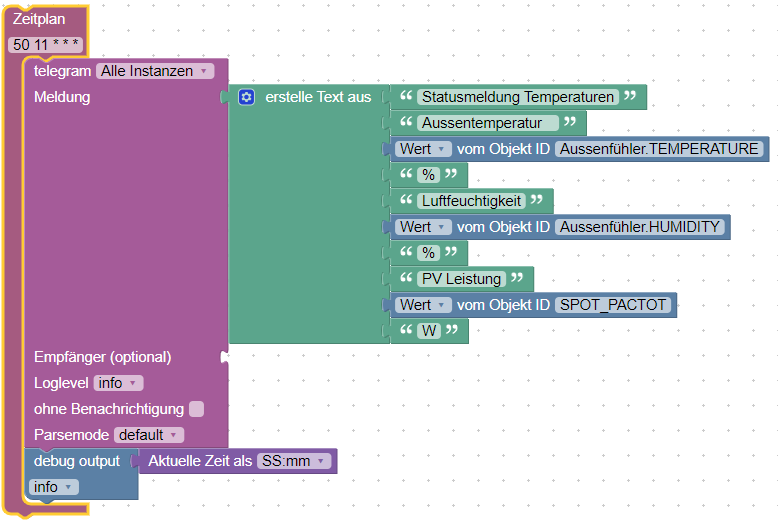The image size is (778, 527).
Task: Open 'Wert' dropdown for Aussenfühler.HUMIDITY
Action: point(423,227)
